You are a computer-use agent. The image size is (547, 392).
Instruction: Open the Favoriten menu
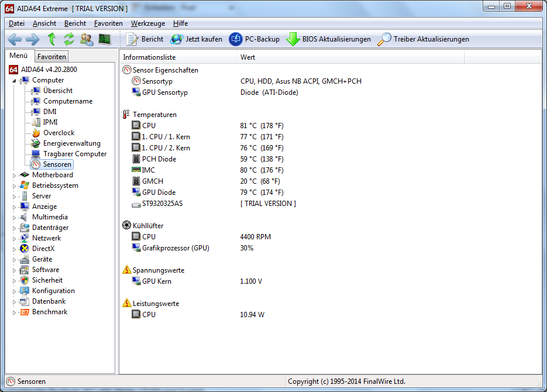(108, 23)
